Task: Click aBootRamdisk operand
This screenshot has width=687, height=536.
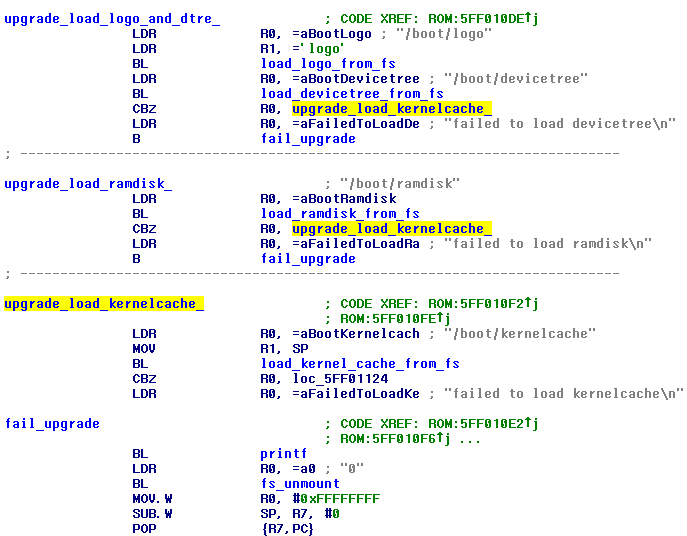Action: (x=344, y=199)
